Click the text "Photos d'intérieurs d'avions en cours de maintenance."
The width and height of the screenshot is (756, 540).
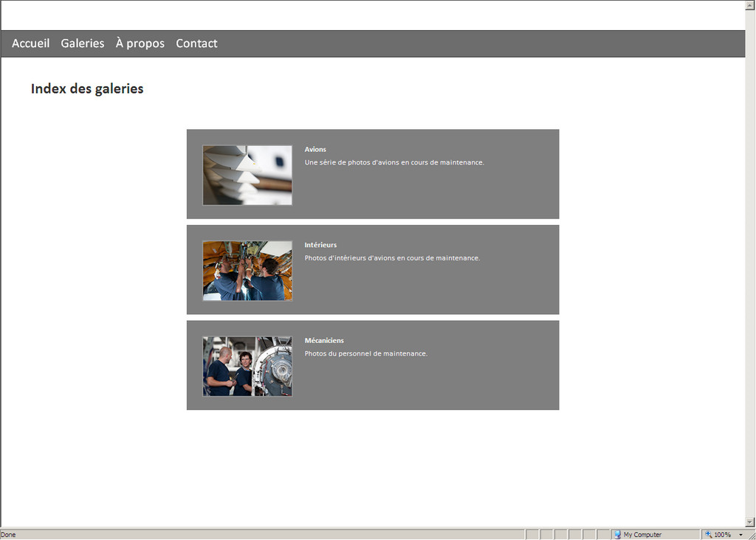[392, 257]
